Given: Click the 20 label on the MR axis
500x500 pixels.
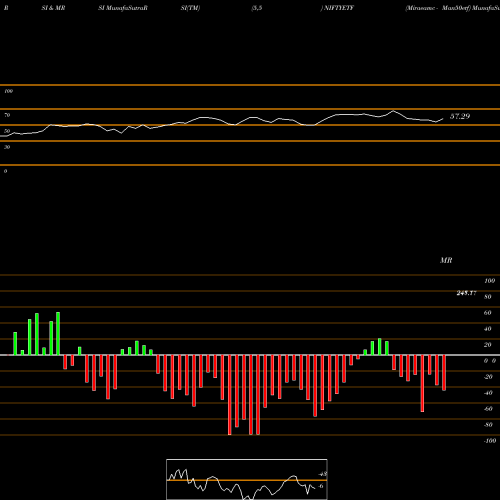Looking at the screenshot, I should click(488, 345).
